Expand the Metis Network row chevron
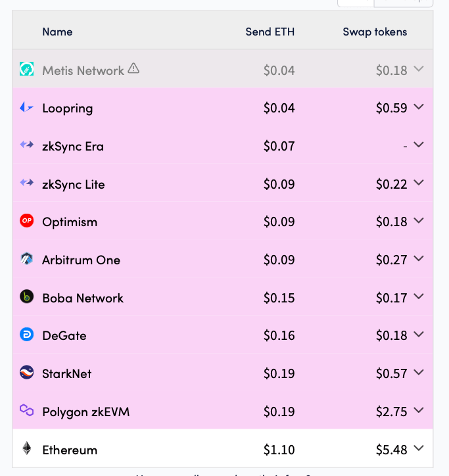 click(419, 69)
